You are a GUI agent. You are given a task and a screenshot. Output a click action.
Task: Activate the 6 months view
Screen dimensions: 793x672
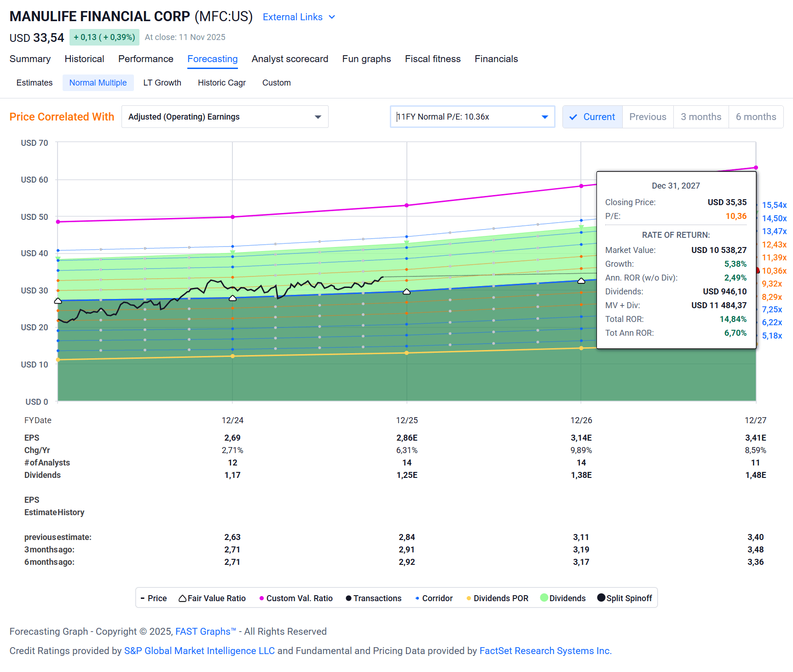point(755,117)
